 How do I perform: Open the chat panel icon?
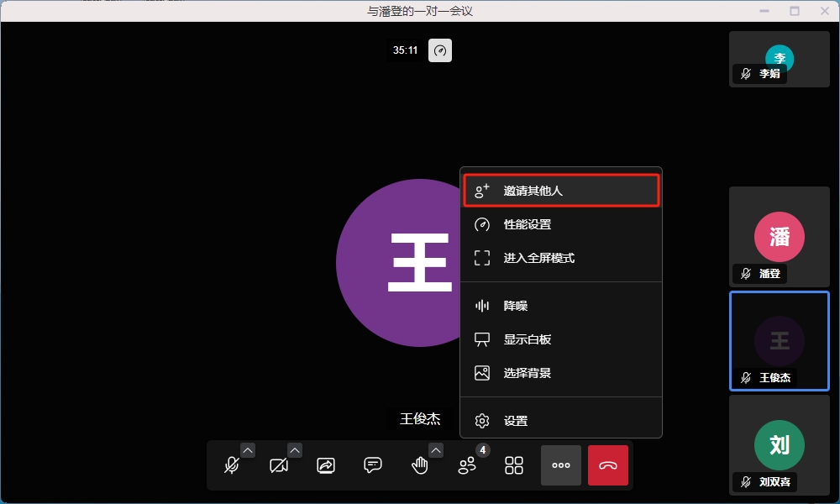[x=373, y=465]
